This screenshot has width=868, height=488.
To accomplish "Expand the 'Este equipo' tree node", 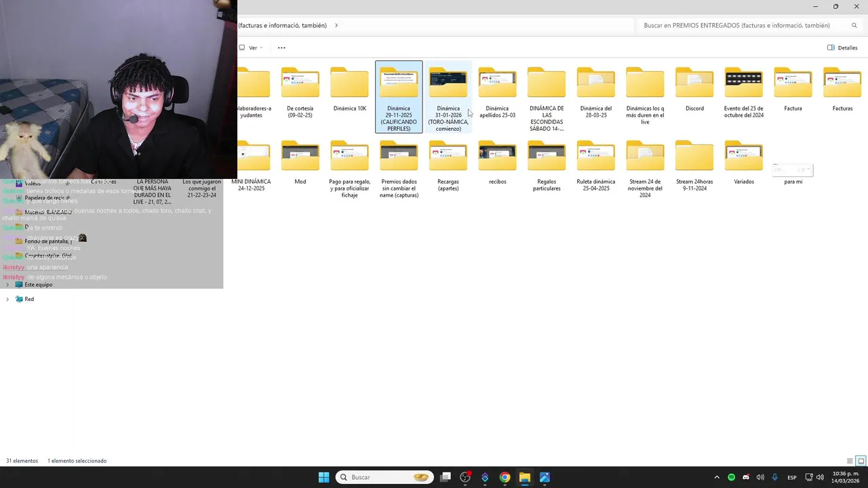I will [7, 285].
